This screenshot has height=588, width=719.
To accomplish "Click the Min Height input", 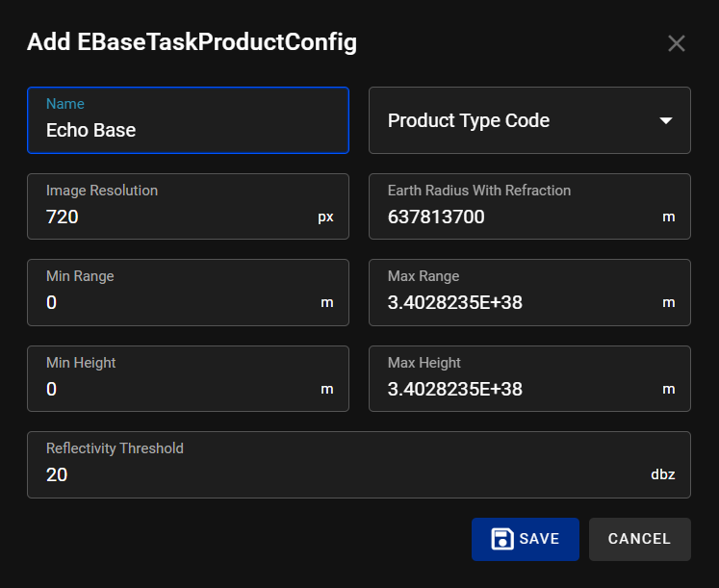I will (173, 389).
